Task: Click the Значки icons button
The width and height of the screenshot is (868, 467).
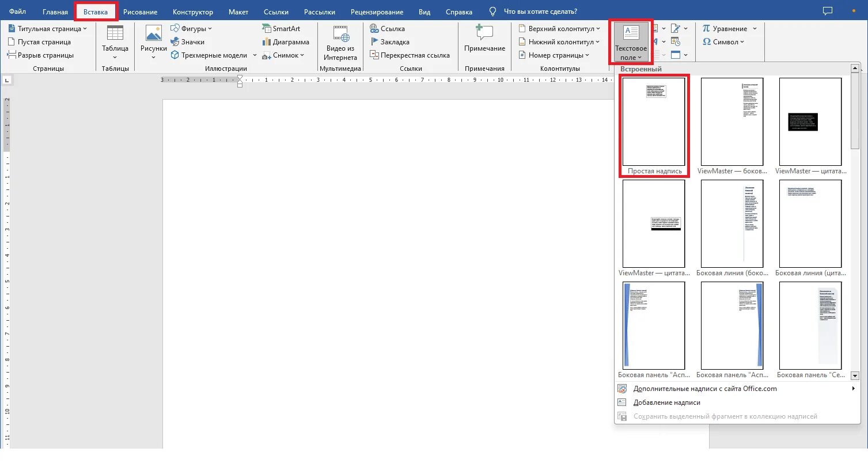Action: tap(188, 42)
